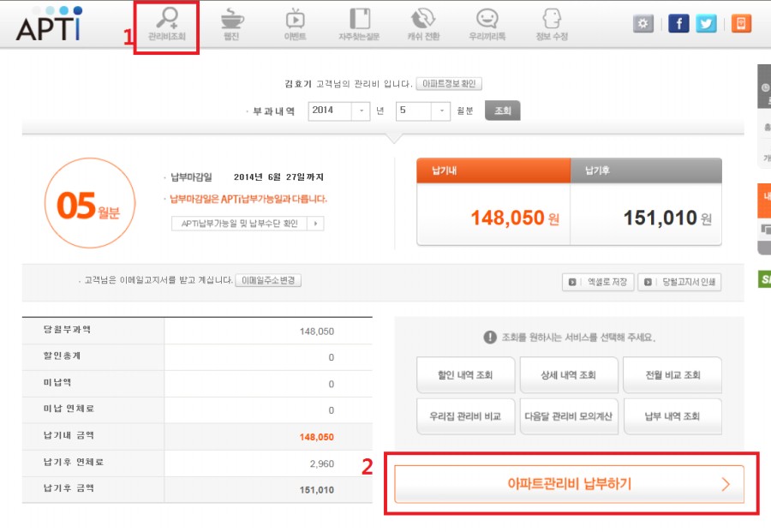
Task: Select the 캐쉬 전환 icon
Action: click(423, 19)
